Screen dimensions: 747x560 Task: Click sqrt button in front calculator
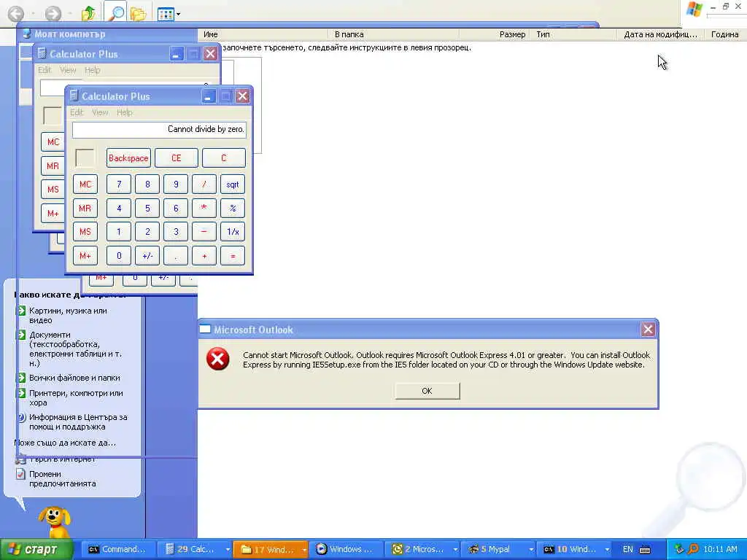pos(233,184)
